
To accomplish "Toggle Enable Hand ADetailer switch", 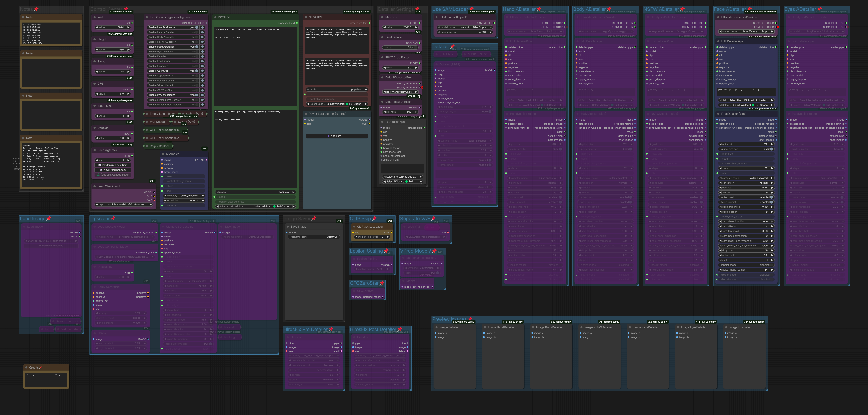I will click(197, 32).
